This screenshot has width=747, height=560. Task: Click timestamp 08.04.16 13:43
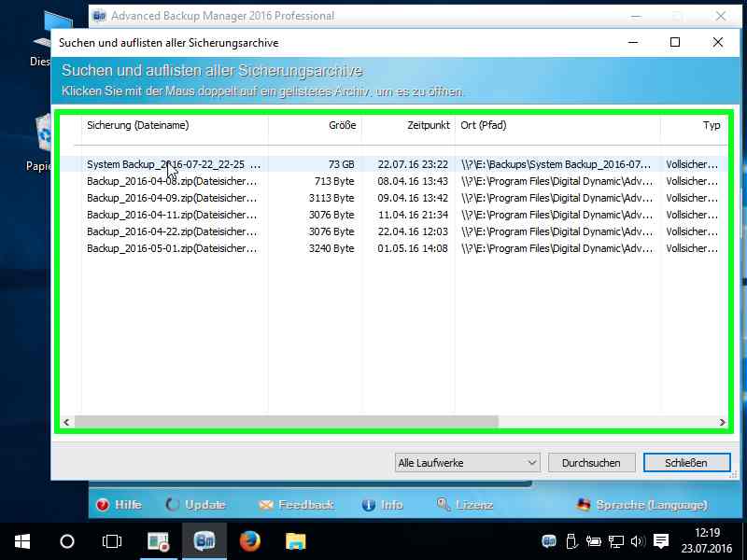413,181
